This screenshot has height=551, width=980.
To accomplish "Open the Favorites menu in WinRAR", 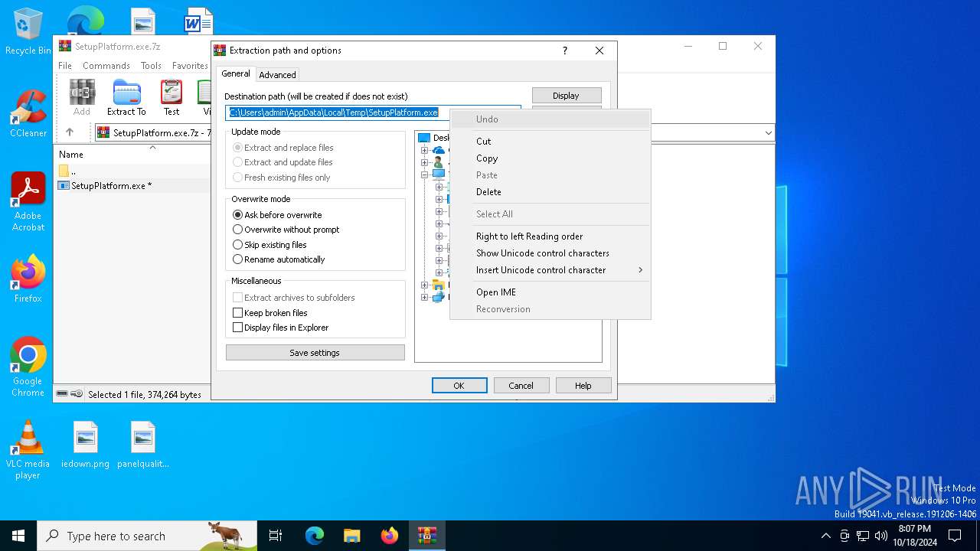I will tap(190, 66).
